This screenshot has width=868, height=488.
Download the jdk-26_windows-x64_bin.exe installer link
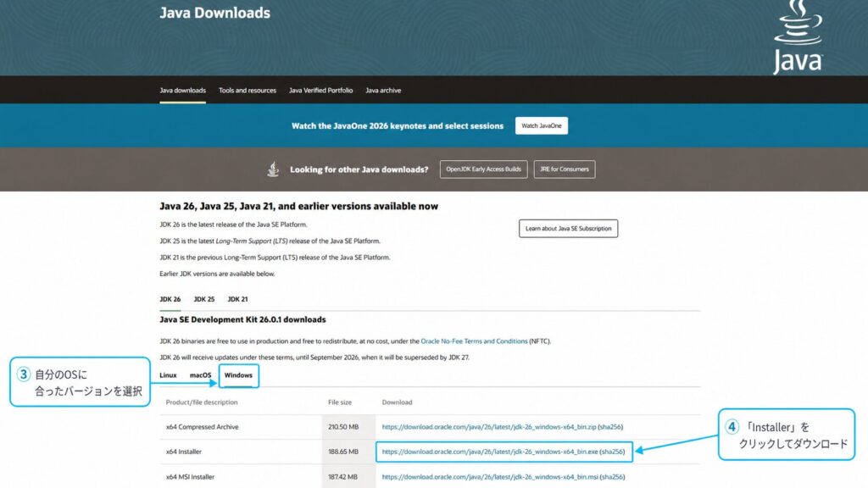click(x=490, y=452)
